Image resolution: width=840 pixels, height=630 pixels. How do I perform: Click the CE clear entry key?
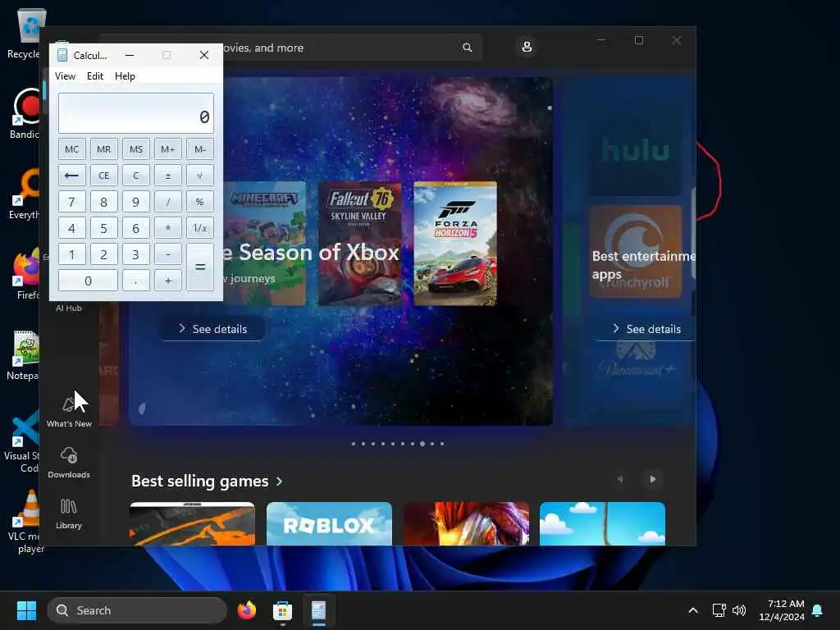click(x=104, y=176)
